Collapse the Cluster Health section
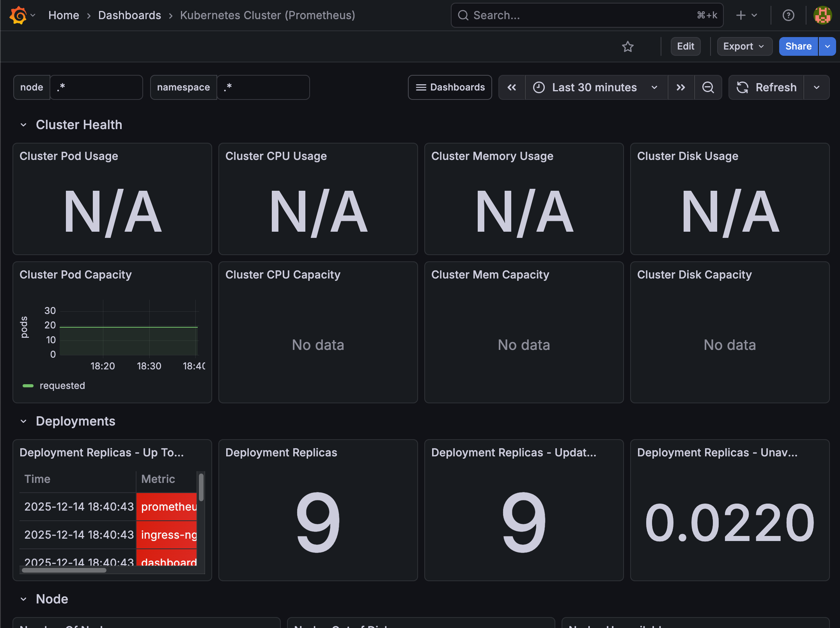This screenshot has height=628, width=840. coord(23,124)
